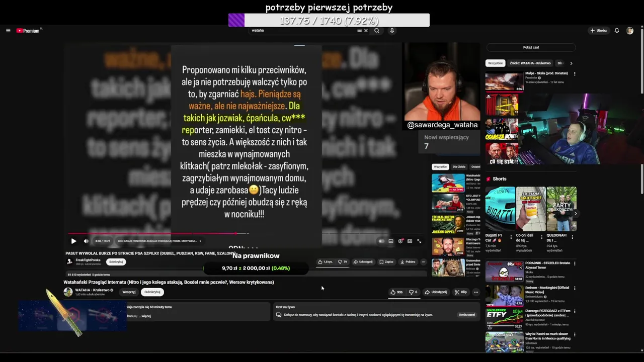Toggle autoplay switch in player controls
The width and height of the screenshot is (644, 362).
381,241
